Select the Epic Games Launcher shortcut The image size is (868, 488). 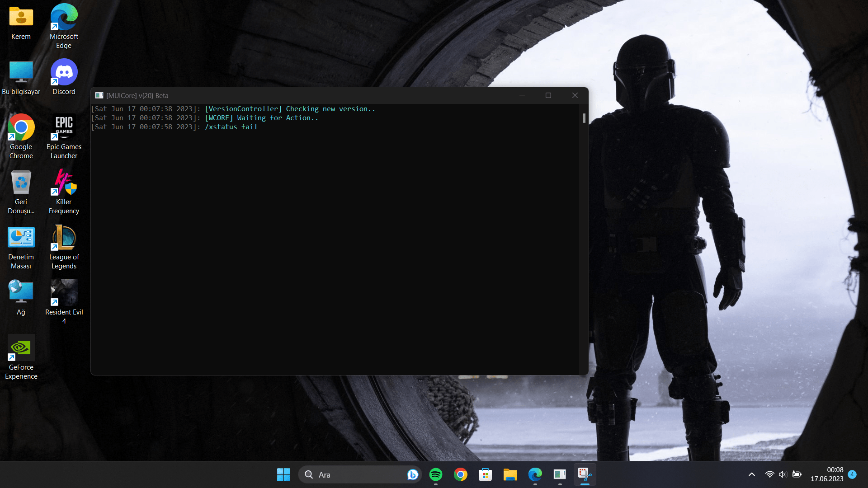coord(64,136)
